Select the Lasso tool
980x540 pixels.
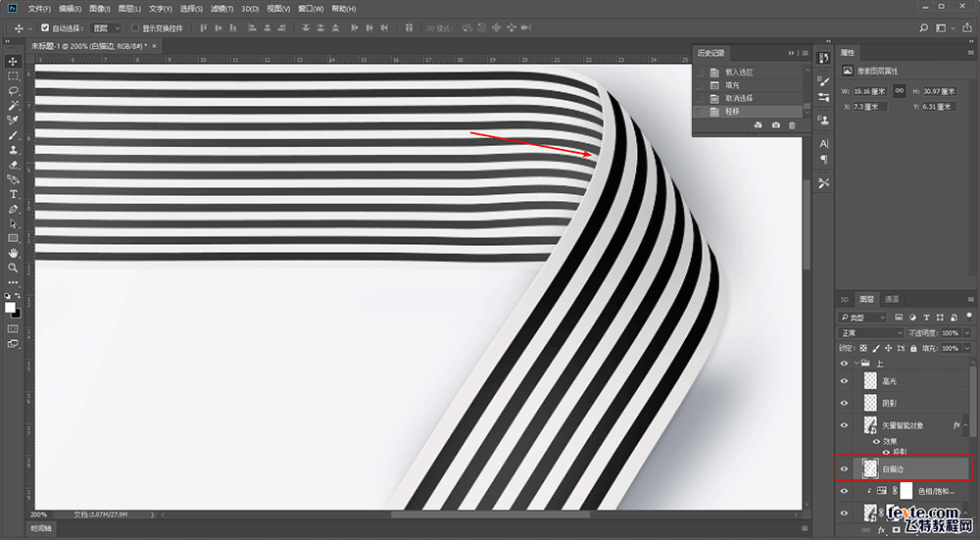[13, 90]
